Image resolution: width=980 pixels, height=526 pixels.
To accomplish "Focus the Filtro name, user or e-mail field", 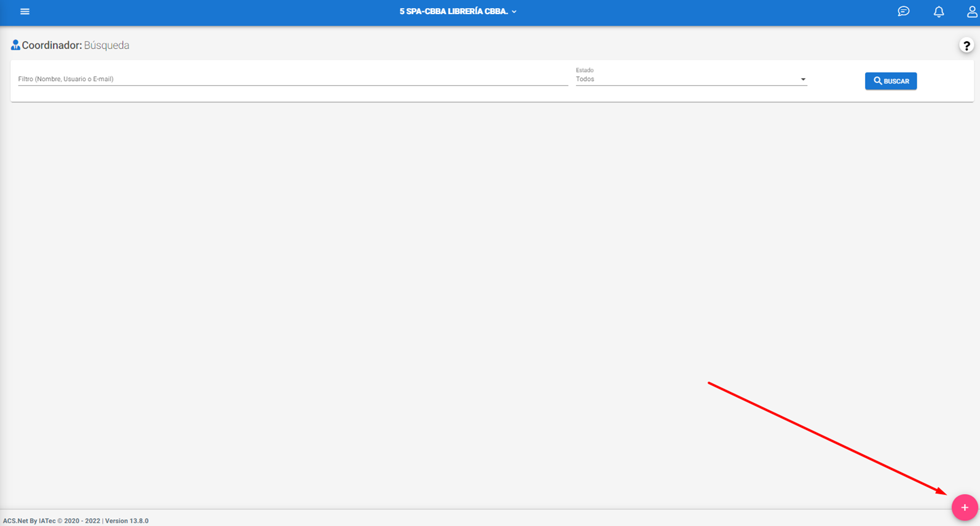I will point(293,79).
